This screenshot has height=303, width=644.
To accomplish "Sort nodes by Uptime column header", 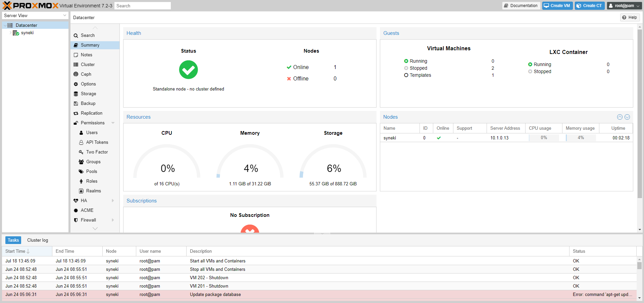I will (616, 128).
